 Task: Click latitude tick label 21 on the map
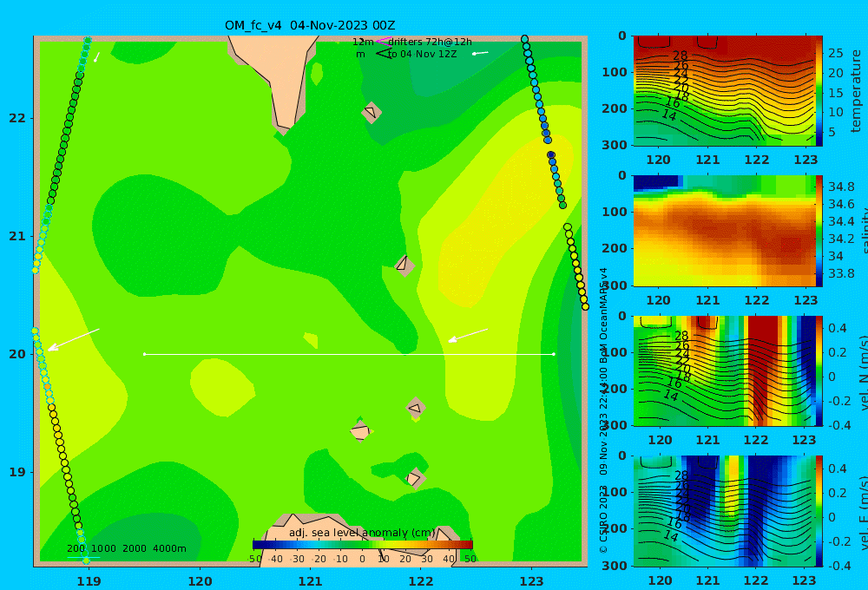17,236
